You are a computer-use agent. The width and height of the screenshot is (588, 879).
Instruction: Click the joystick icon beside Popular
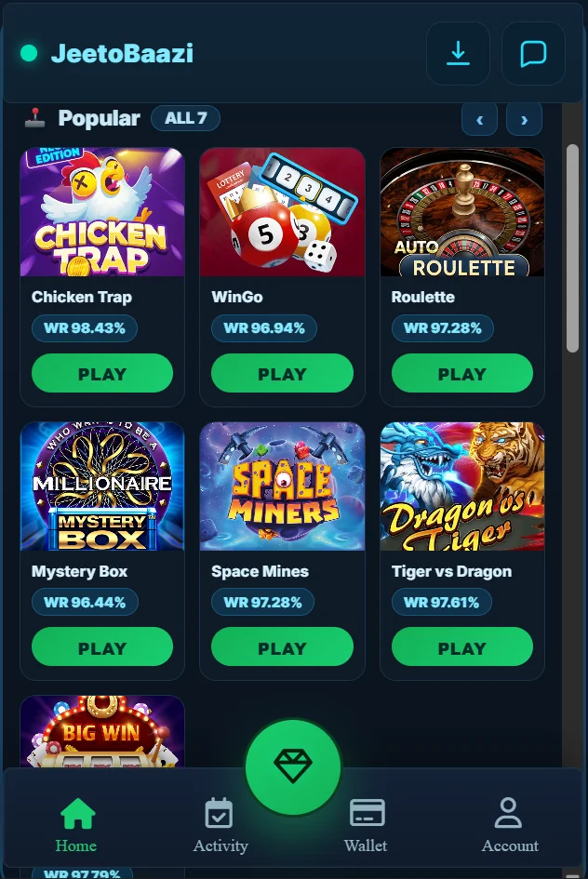(x=34, y=118)
